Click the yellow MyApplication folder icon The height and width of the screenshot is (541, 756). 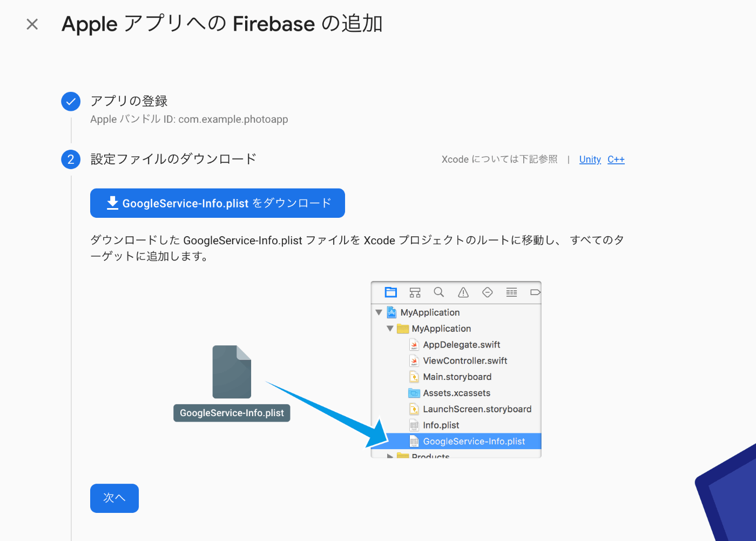tap(403, 329)
